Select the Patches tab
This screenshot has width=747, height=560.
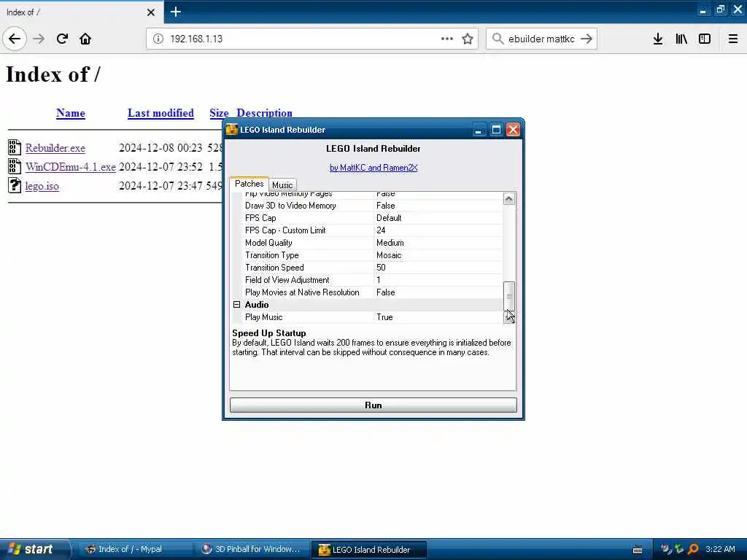point(249,183)
